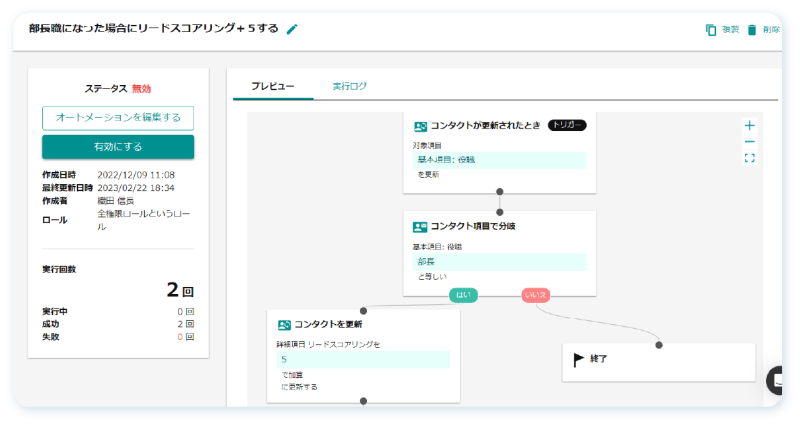Image resolution: width=800 pixels, height=425 pixels.
Task: Open the 実行ログ tab
Action: pyautogui.click(x=349, y=86)
